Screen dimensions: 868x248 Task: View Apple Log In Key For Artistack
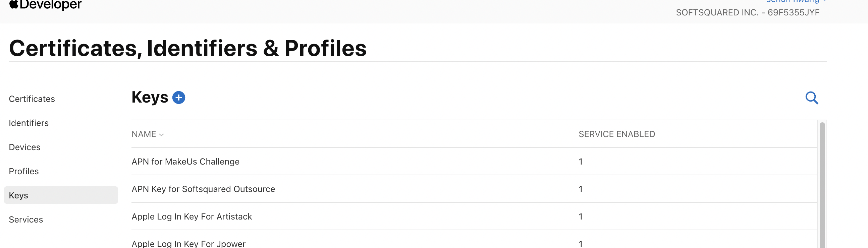point(192,217)
